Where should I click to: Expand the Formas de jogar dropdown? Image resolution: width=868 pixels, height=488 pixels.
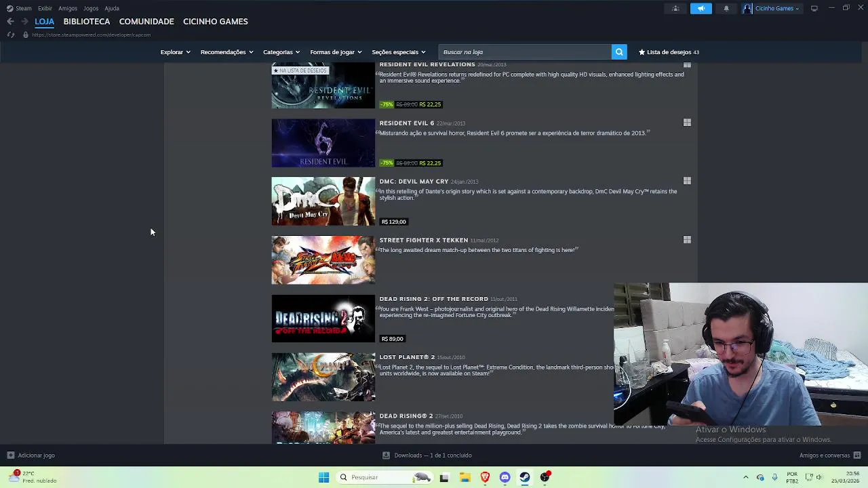pyautogui.click(x=336, y=52)
